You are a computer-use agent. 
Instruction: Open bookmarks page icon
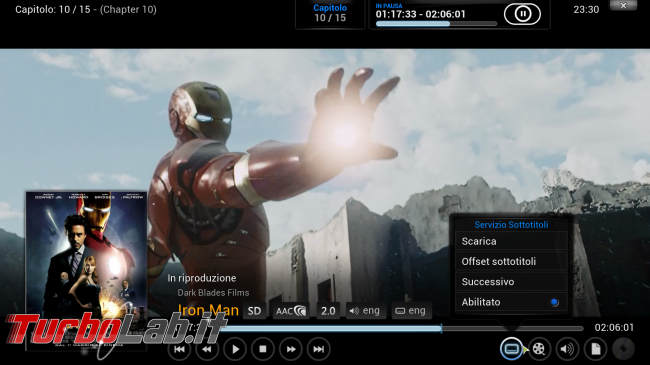[x=595, y=349]
